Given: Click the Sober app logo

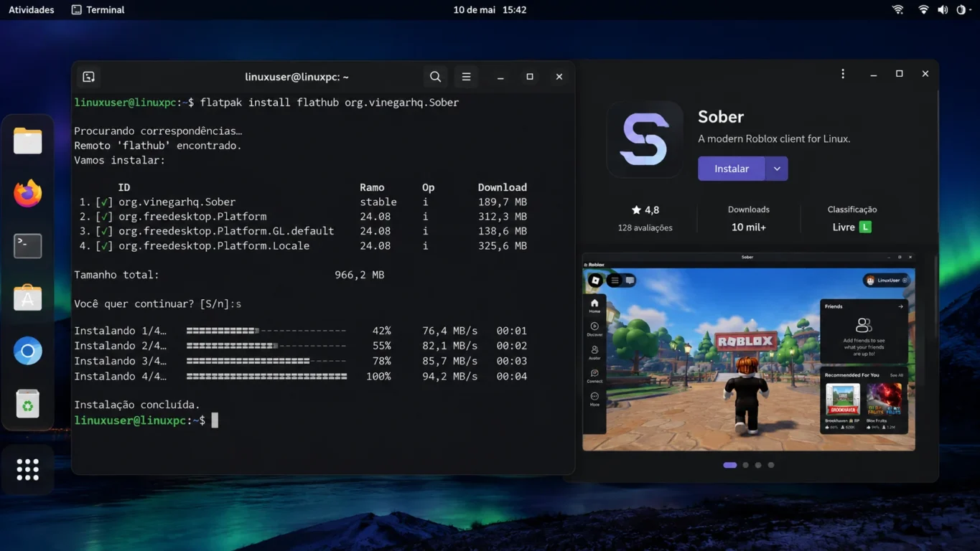Looking at the screenshot, I should click(645, 139).
